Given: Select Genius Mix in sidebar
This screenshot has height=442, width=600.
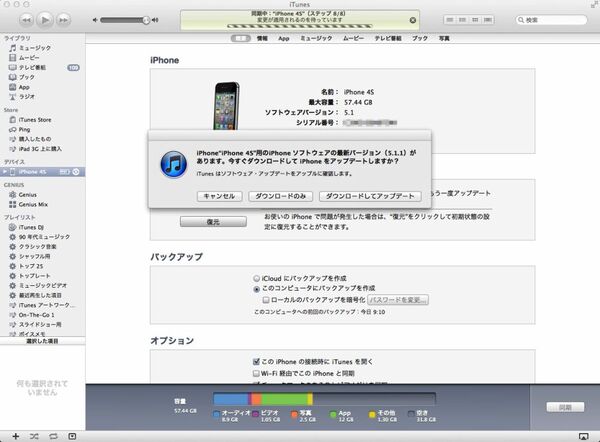Looking at the screenshot, I should 42,204.
